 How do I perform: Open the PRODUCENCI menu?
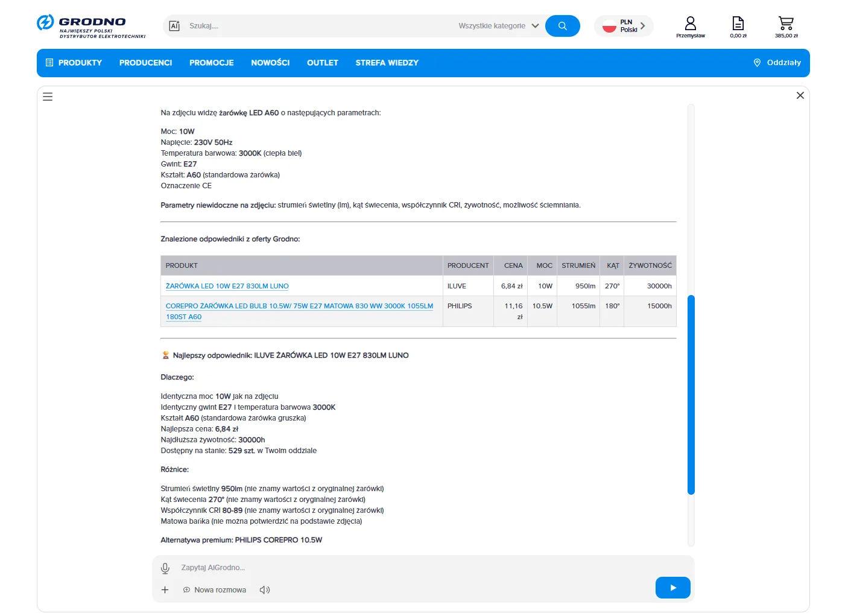point(146,63)
